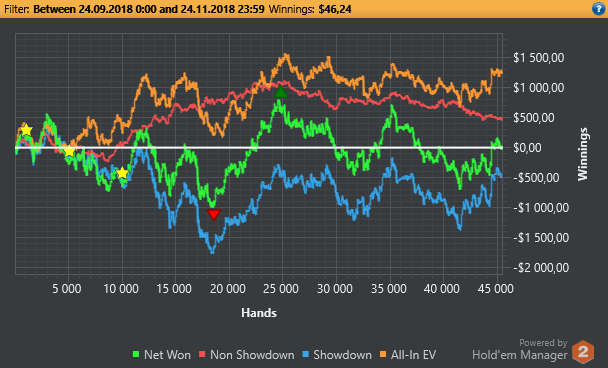Image resolution: width=608 pixels, height=368 pixels.
Task: Click the Winnings $46,24 value
Action: point(335,9)
